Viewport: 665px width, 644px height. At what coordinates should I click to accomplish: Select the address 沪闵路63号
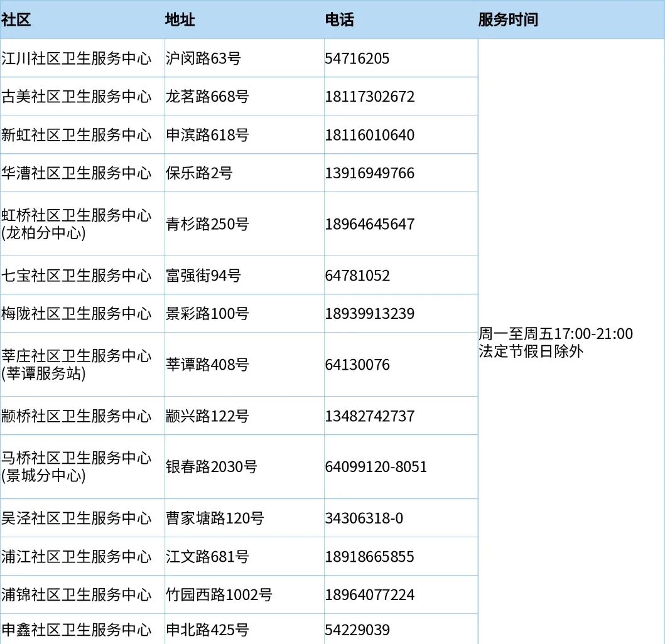pos(203,58)
